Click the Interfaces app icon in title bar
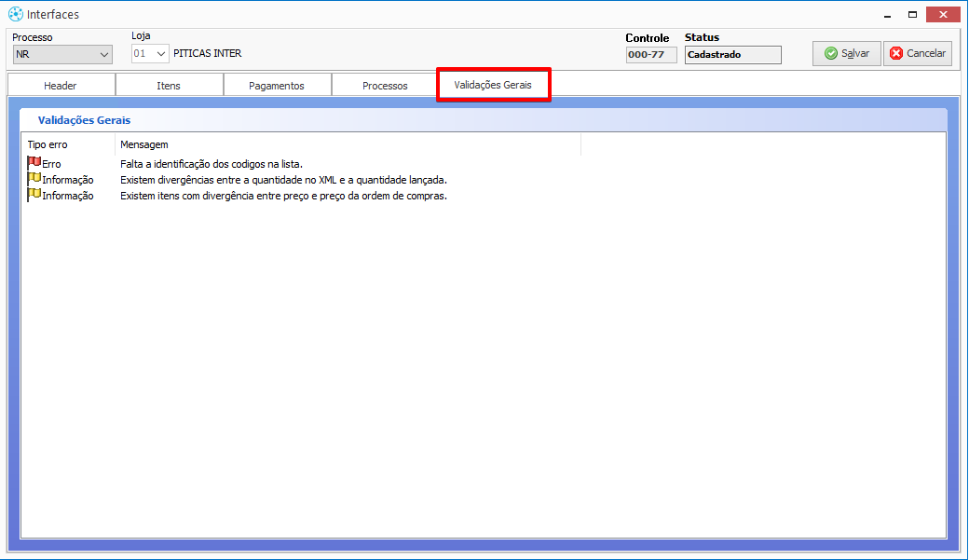 (x=15, y=14)
